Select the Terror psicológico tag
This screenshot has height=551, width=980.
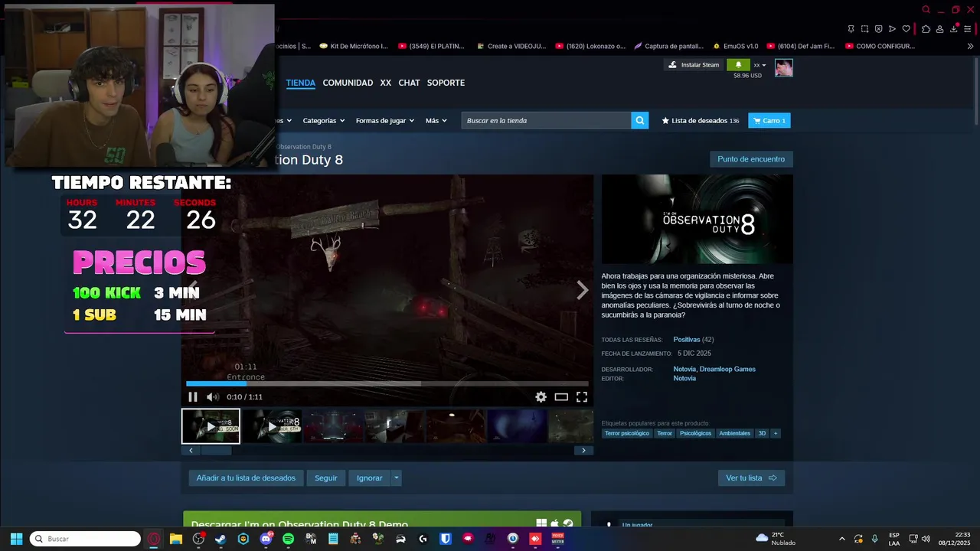627,433
